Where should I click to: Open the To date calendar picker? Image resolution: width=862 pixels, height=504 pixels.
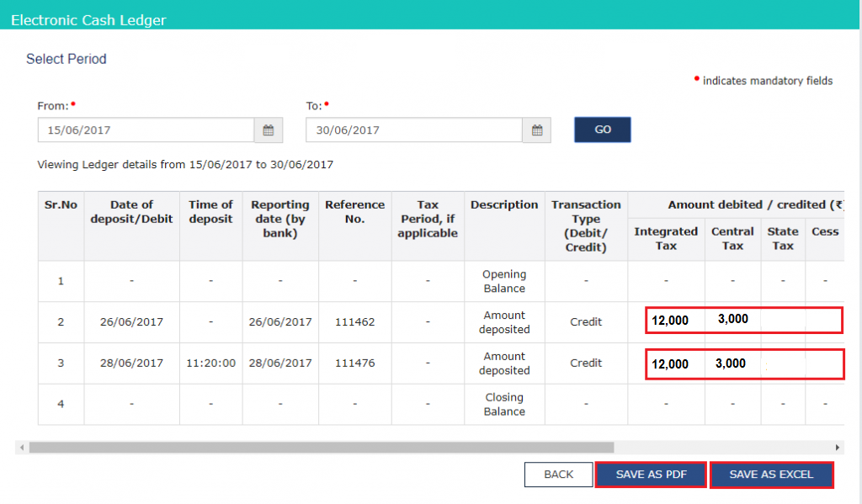point(536,130)
